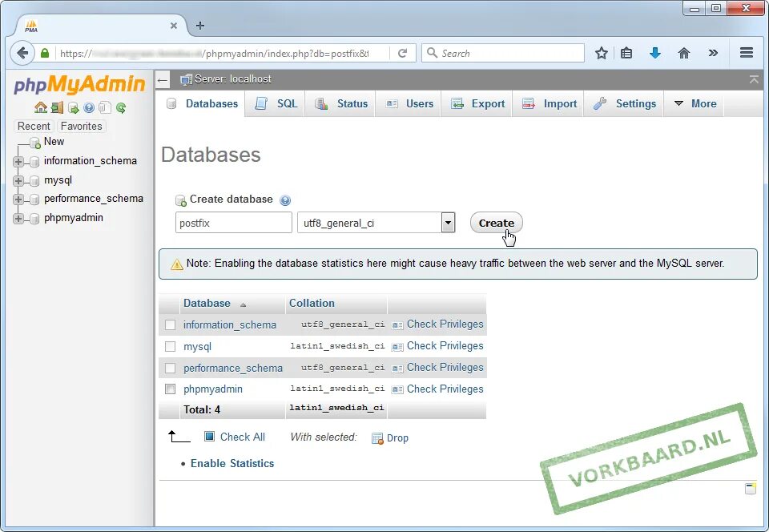769x532 pixels.
Task: Open the browser hamburger menu
Action: click(x=747, y=52)
